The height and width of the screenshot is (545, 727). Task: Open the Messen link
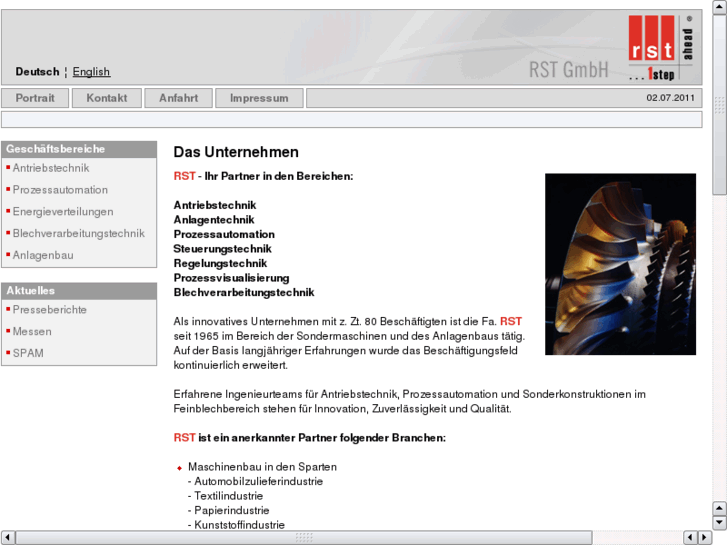click(x=32, y=331)
